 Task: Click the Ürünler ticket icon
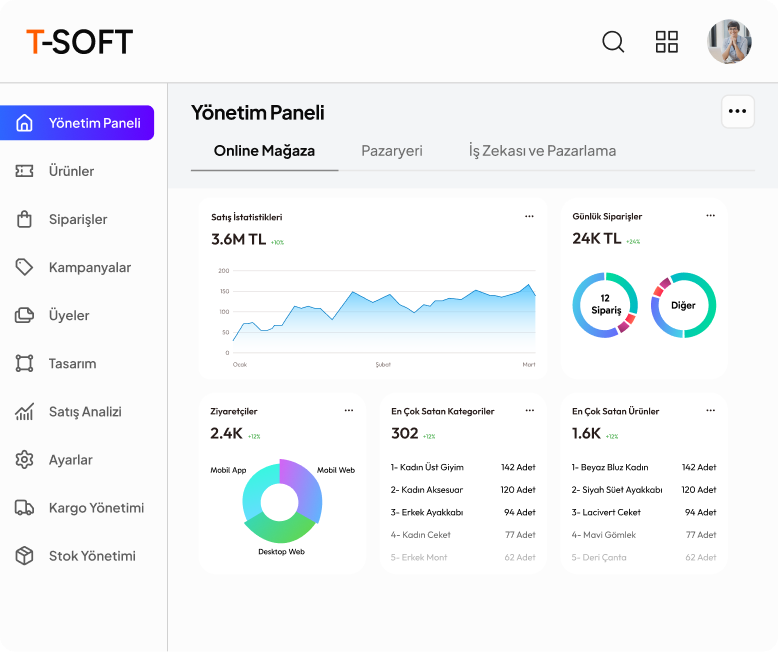point(24,171)
